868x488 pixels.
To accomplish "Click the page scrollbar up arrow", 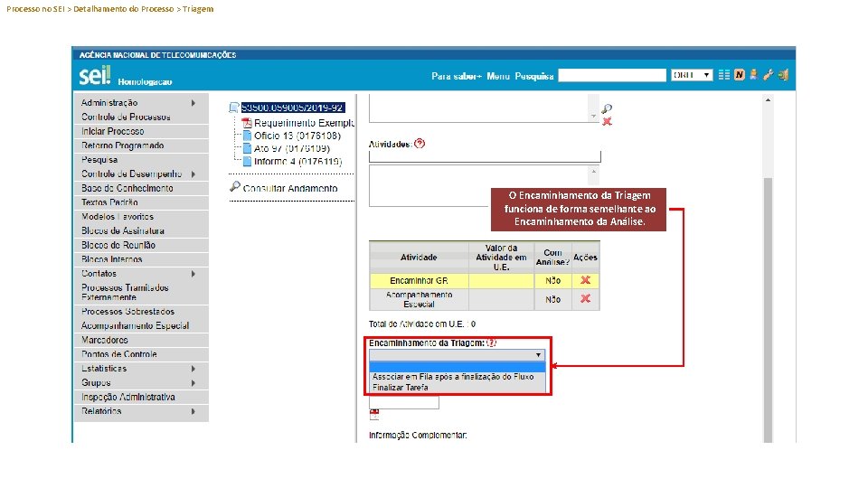I will (768, 99).
